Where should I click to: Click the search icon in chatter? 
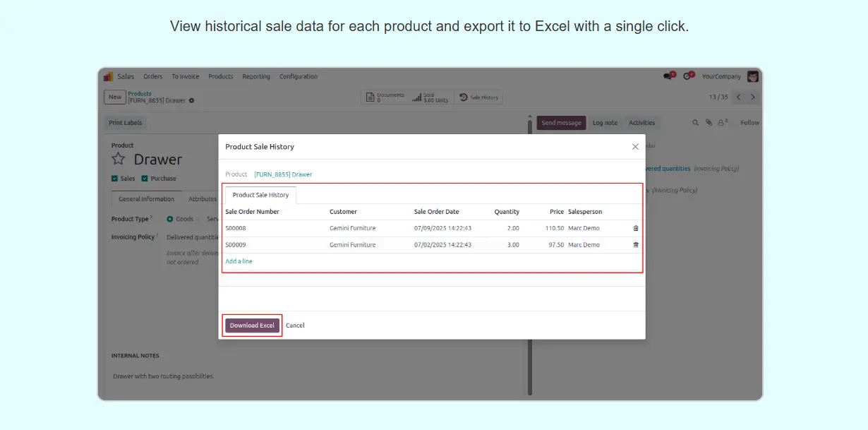[695, 123]
